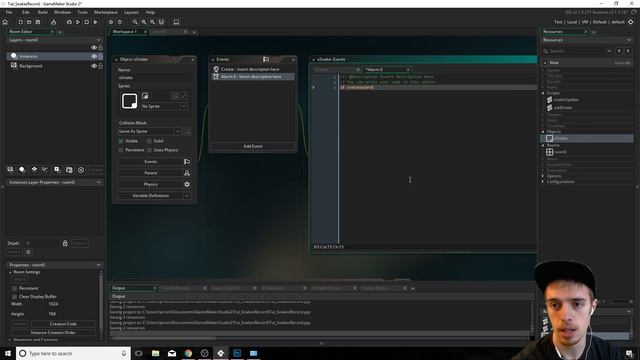Clean the build cache icon
Viewport: 640px width, 360px height.
pos(96,22)
